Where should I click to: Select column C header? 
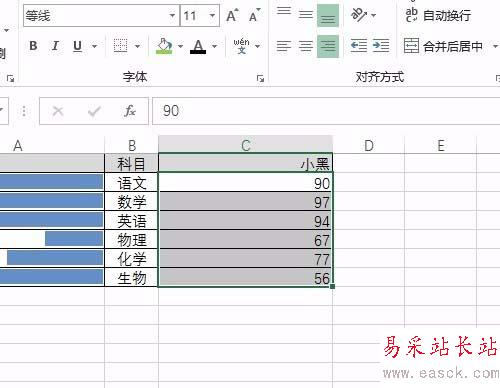click(246, 145)
